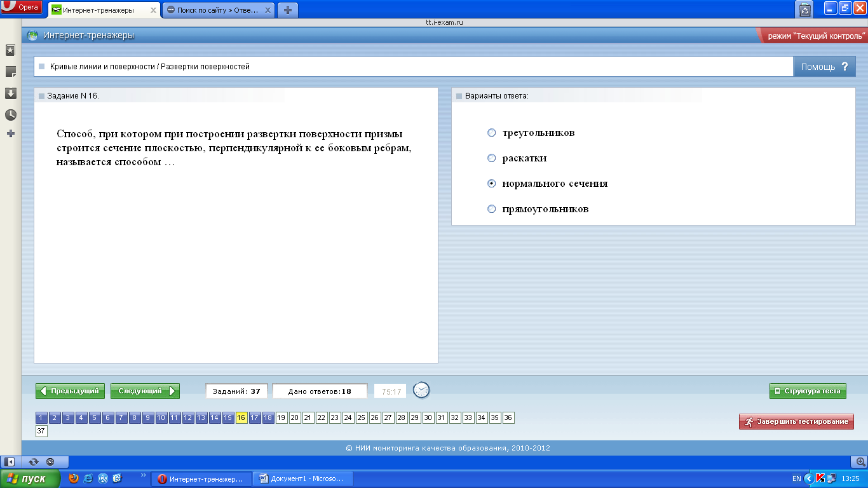Click the Помощь help button

click(825, 67)
